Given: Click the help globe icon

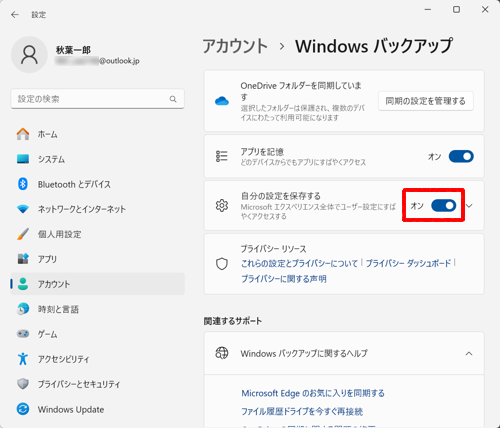Looking at the screenshot, I should click(x=222, y=353).
